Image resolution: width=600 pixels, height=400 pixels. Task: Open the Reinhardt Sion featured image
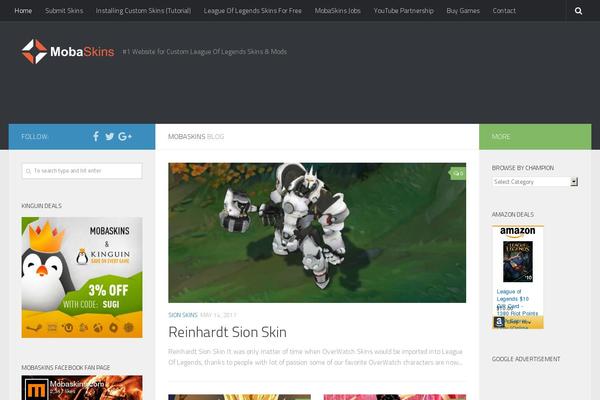[317, 233]
